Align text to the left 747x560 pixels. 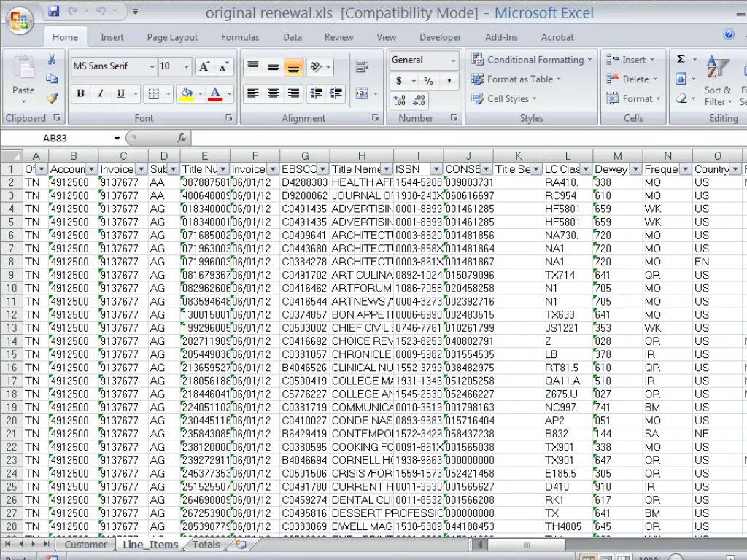[x=253, y=93]
